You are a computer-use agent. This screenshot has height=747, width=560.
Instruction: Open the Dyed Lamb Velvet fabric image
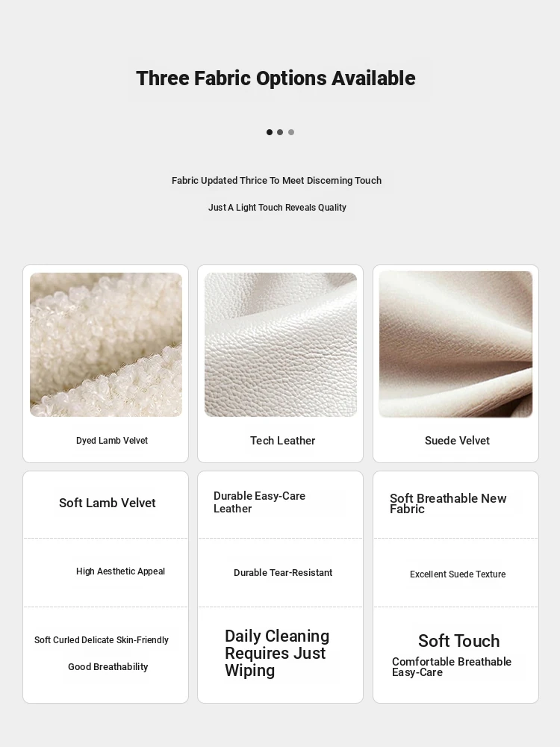click(106, 344)
